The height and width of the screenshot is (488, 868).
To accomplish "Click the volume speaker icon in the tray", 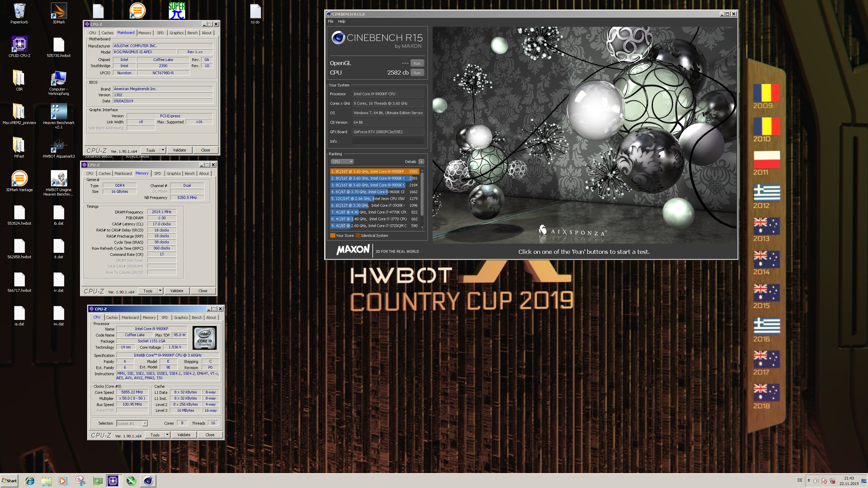I will (x=816, y=481).
